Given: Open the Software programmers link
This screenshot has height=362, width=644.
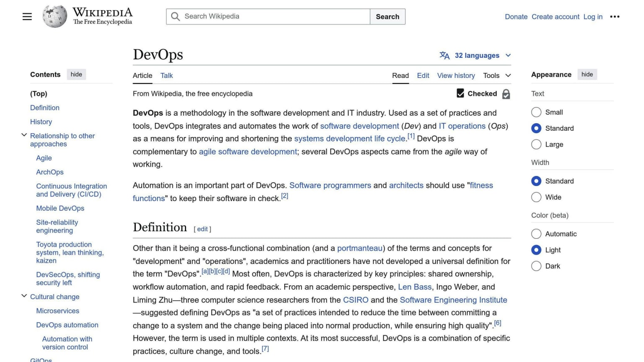Looking at the screenshot, I should 330,185.
